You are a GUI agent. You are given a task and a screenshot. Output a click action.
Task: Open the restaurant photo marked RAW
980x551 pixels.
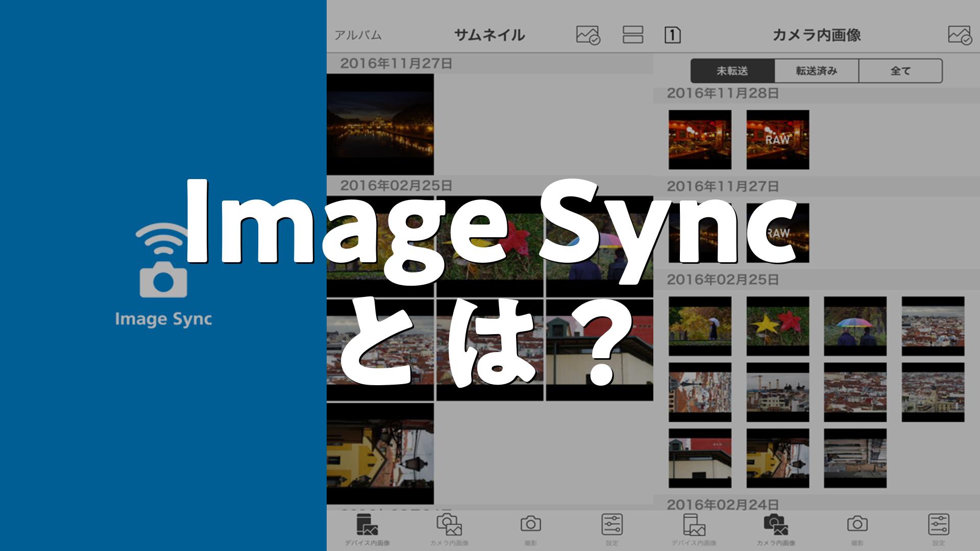click(x=778, y=140)
